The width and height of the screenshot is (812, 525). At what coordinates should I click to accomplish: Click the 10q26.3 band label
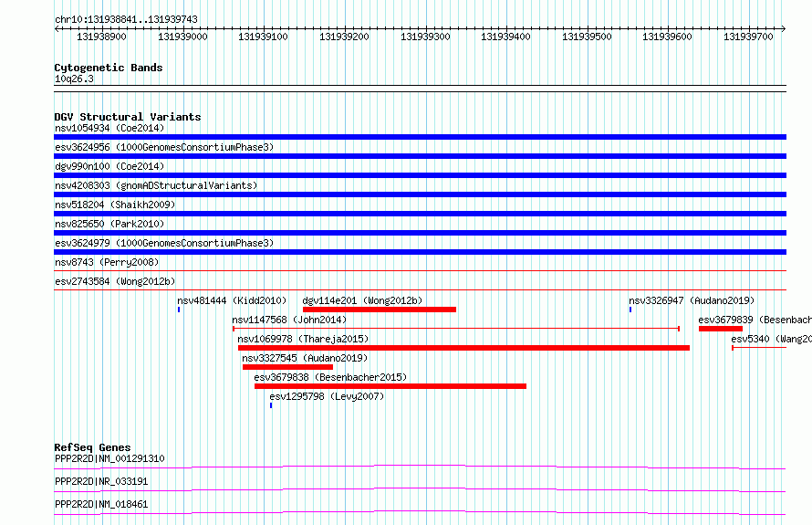(x=74, y=79)
